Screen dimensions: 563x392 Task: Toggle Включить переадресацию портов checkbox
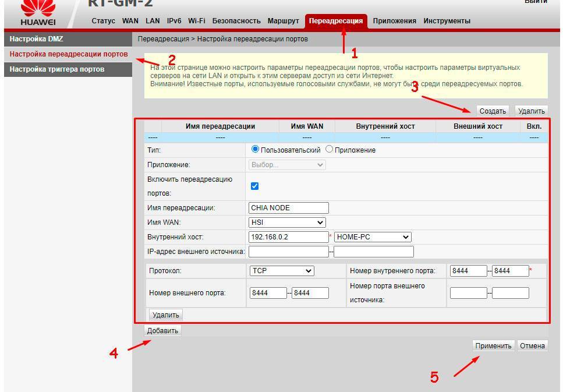[254, 186]
